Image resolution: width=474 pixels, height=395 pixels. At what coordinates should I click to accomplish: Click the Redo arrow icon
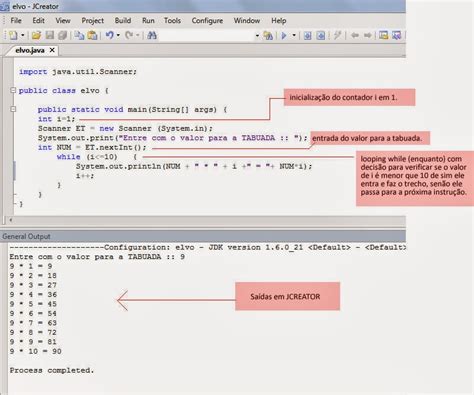click(129, 35)
